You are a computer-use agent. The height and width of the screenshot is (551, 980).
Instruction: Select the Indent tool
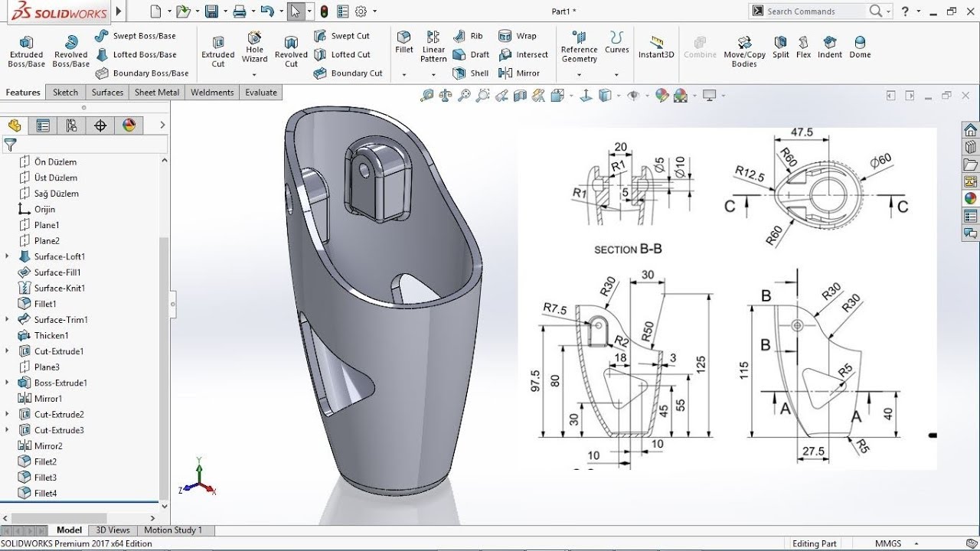pyautogui.click(x=830, y=47)
